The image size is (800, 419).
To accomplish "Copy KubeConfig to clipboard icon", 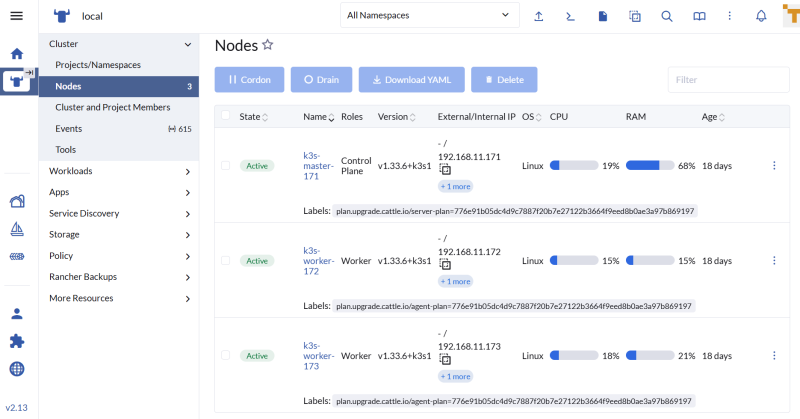I will point(635,16).
